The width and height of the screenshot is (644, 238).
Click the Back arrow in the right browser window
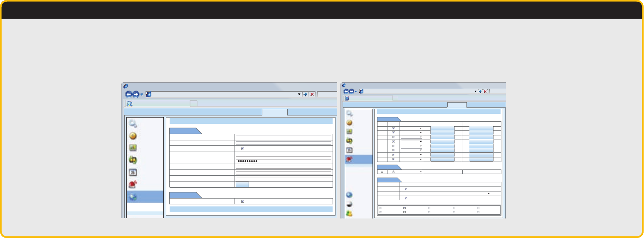click(x=346, y=91)
